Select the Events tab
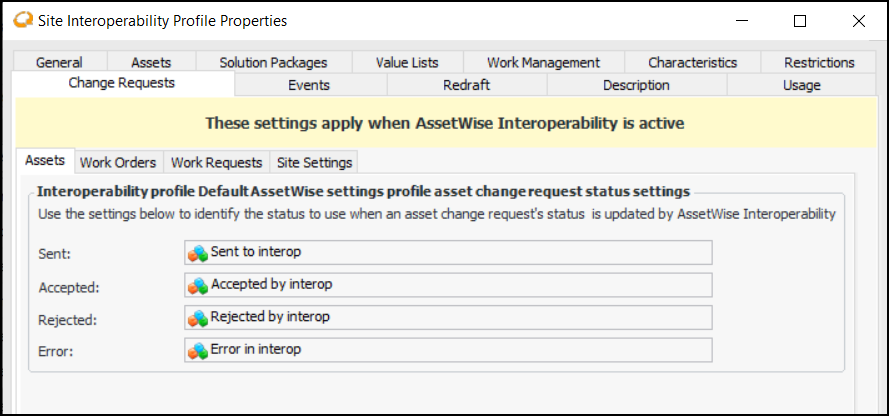Screen dimensions: 889x416 click(309, 85)
